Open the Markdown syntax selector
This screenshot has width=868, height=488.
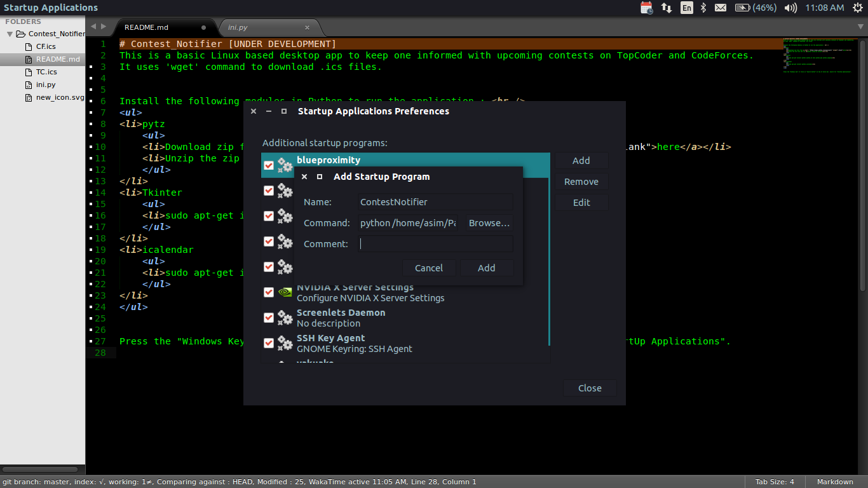(x=834, y=482)
